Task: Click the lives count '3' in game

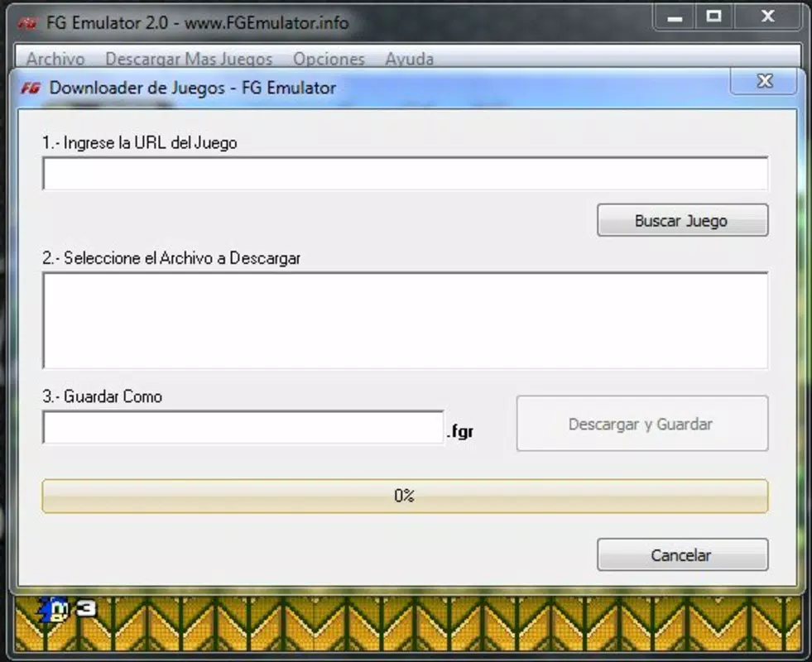Action: click(86, 607)
